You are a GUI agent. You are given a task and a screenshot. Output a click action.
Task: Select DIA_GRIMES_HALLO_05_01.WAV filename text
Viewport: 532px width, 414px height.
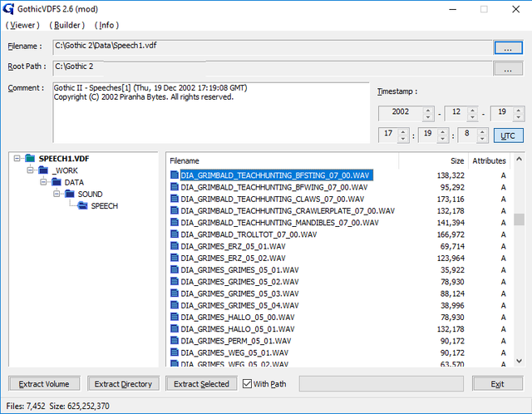pyautogui.click(x=238, y=329)
